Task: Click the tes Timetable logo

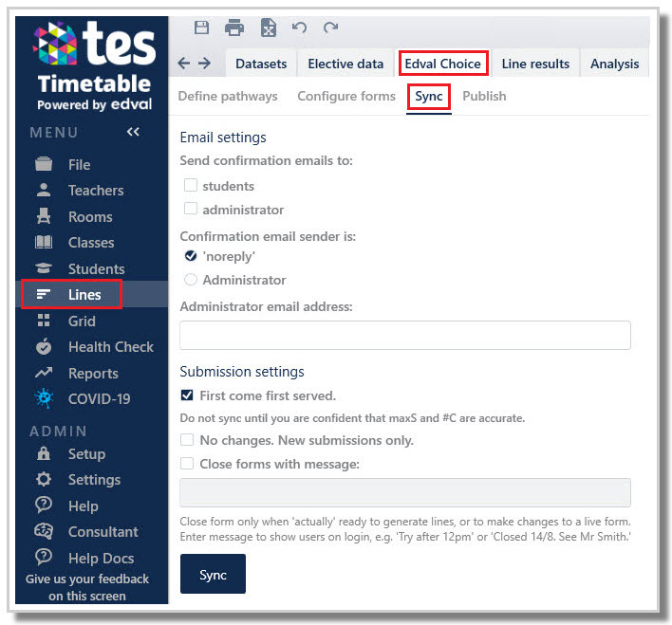Action: tap(94, 65)
